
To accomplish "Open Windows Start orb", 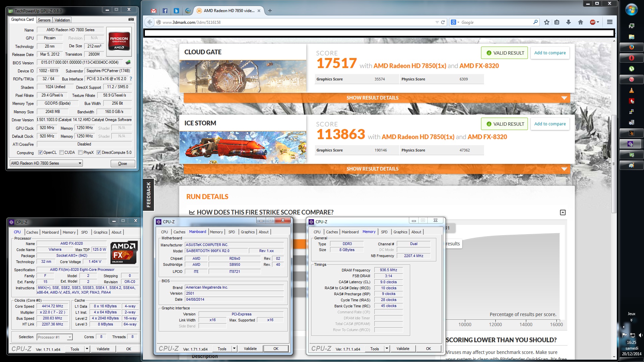I will tap(631, 9).
